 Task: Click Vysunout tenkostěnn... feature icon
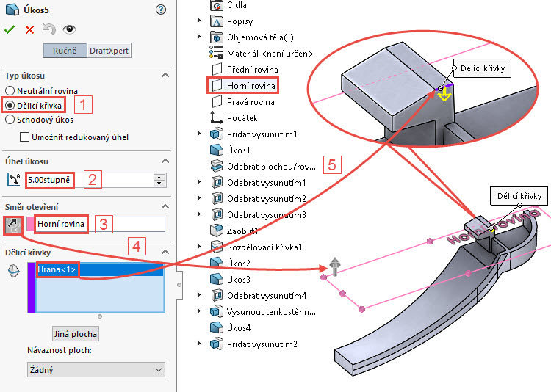click(x=217, y=311)
